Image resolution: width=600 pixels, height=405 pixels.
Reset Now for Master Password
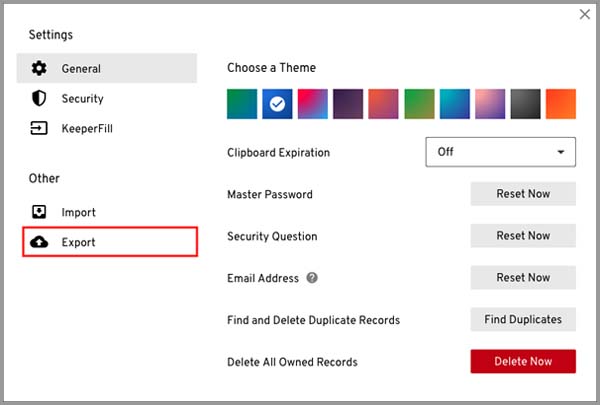523,194
